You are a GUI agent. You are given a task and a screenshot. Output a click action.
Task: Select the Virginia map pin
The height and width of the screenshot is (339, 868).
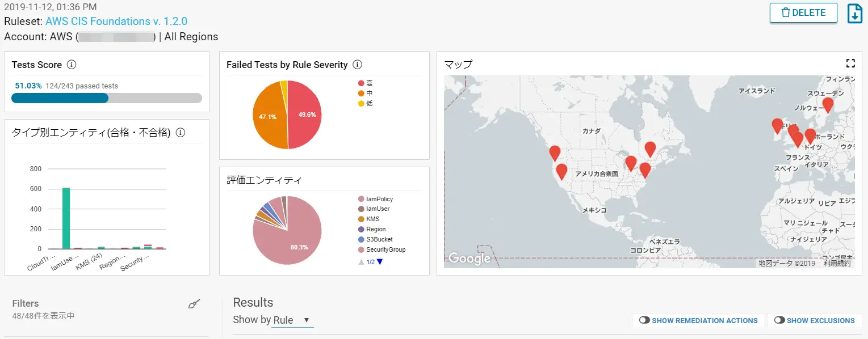tap(645, 171)
